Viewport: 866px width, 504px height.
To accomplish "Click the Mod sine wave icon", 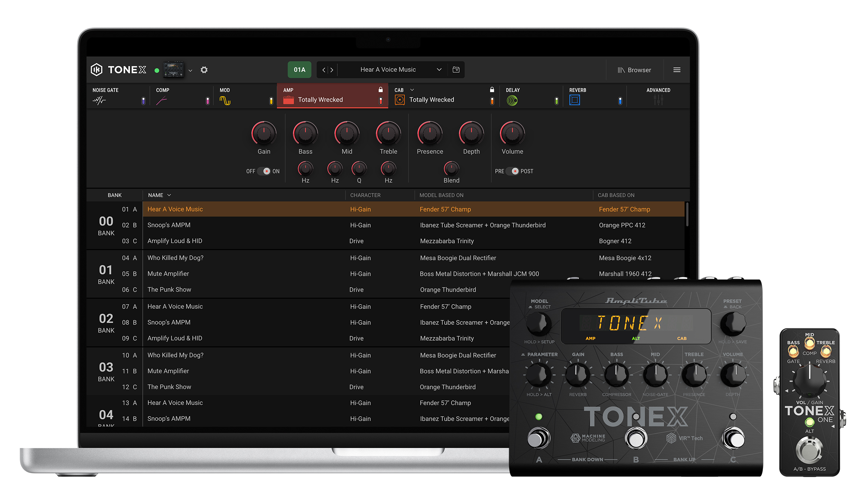I will [x=225, y=100].
